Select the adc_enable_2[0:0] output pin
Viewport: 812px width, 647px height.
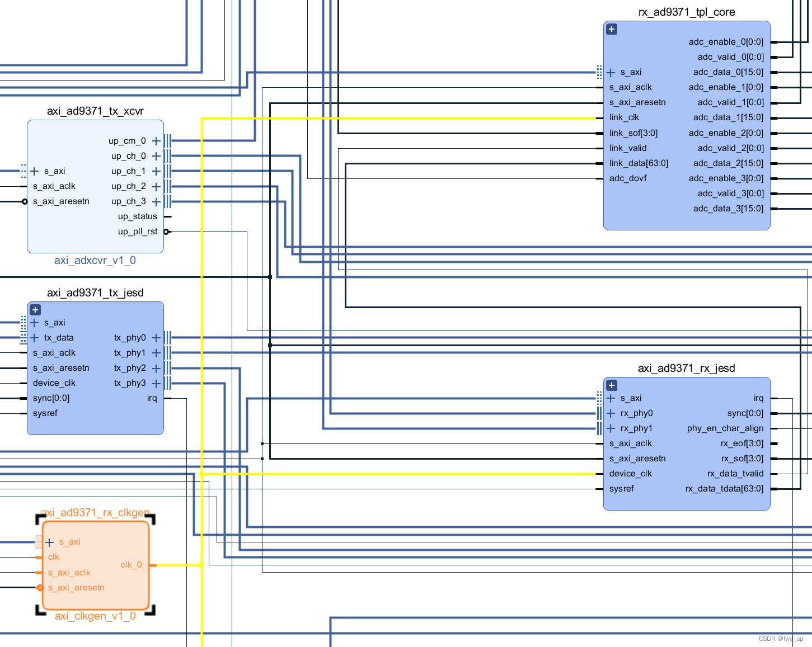click(726, 133)
